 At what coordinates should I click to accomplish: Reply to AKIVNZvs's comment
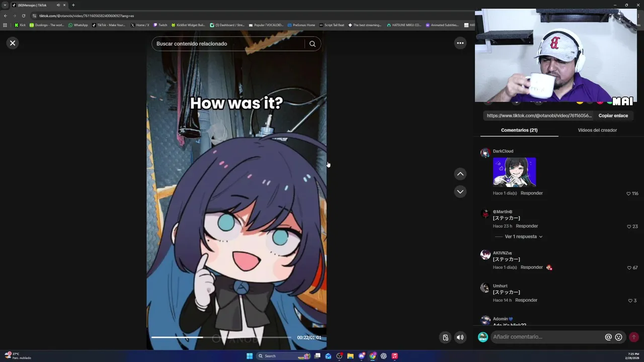(531, 267)
